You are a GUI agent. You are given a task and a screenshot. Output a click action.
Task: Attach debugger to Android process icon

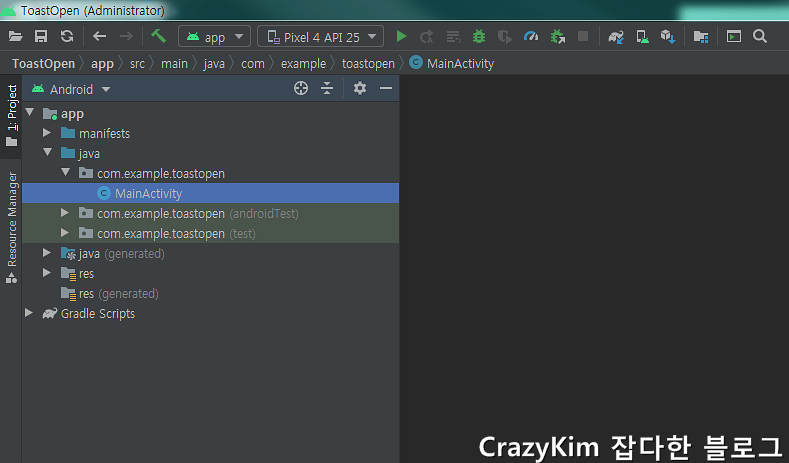click(558, 36)
